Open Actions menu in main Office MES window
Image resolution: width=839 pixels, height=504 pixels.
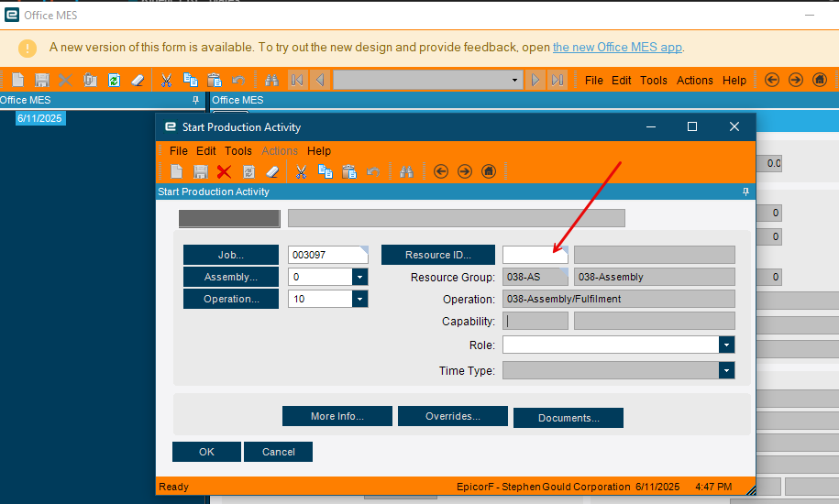coord(694,80)
